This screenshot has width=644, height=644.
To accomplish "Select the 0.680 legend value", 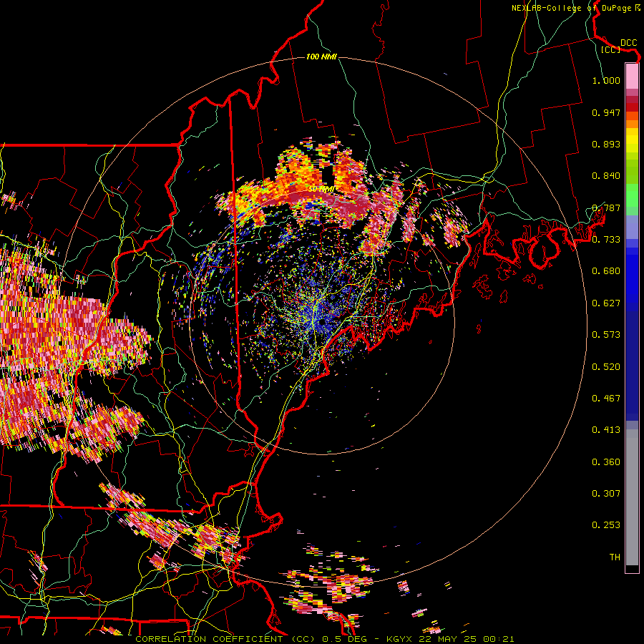I will tap(606, 271).
